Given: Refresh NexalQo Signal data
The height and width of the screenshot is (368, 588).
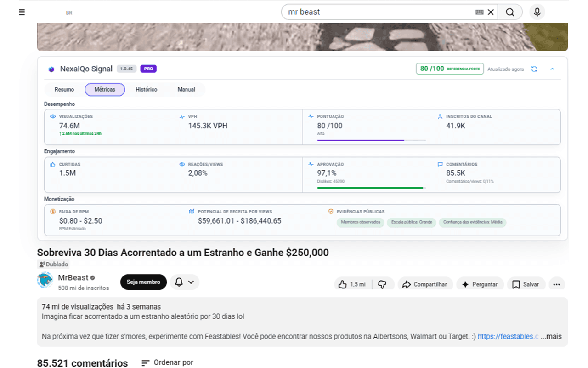Looking at the screenshot, I should [534, 69].
